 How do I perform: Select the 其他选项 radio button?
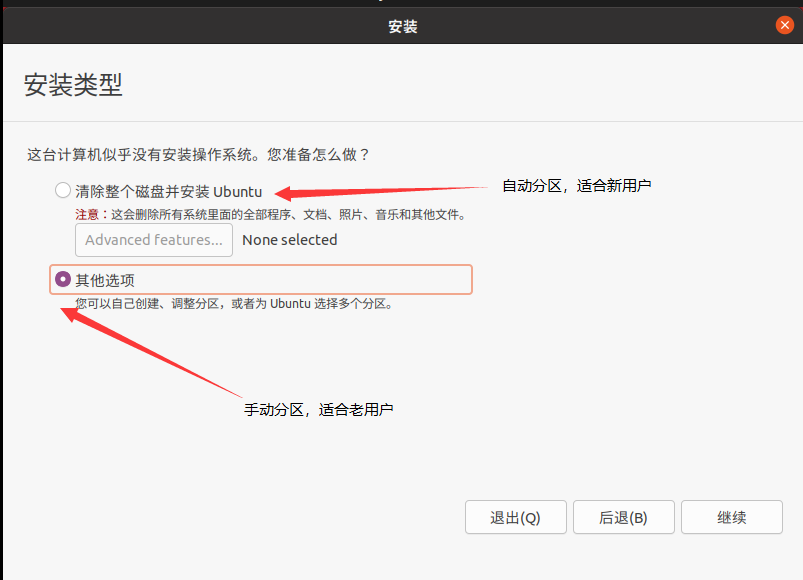pos(62,280)
